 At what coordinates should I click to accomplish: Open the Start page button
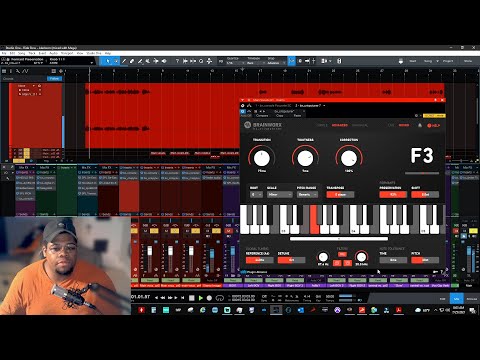point(413,61)
